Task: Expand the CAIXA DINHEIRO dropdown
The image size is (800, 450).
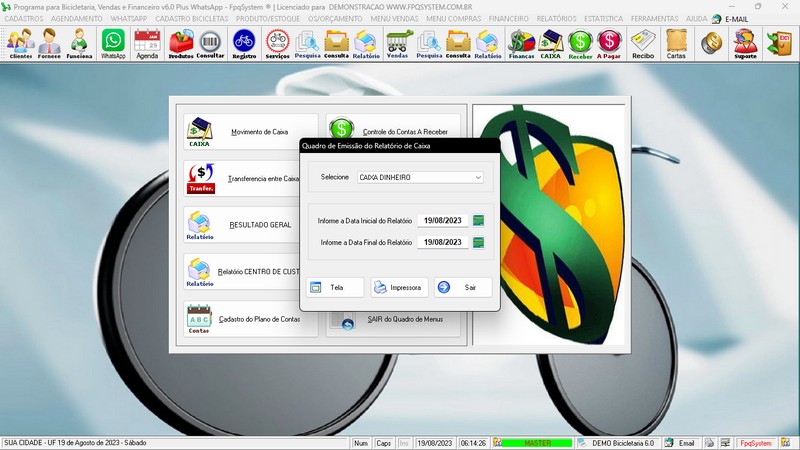Action: pos(478,177)
